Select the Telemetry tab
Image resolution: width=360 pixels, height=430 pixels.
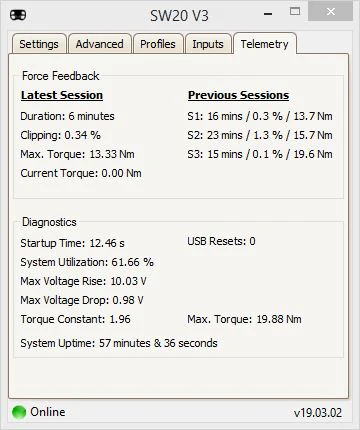[x=265, y=43]
